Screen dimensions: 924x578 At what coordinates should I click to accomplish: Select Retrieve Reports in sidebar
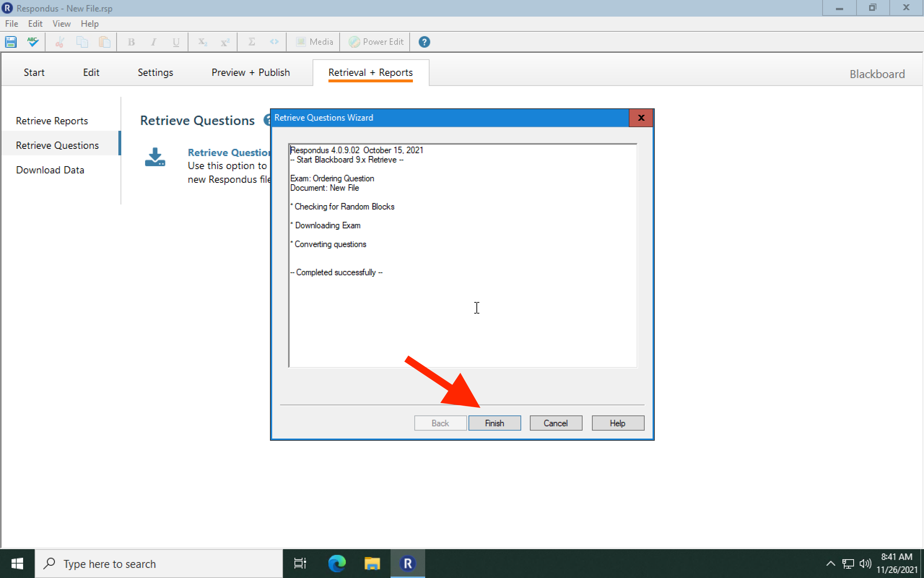point(52,121)
